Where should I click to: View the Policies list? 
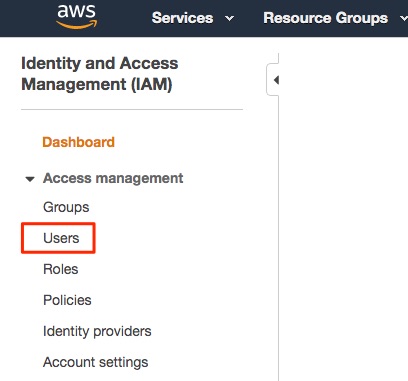point(67,300)
